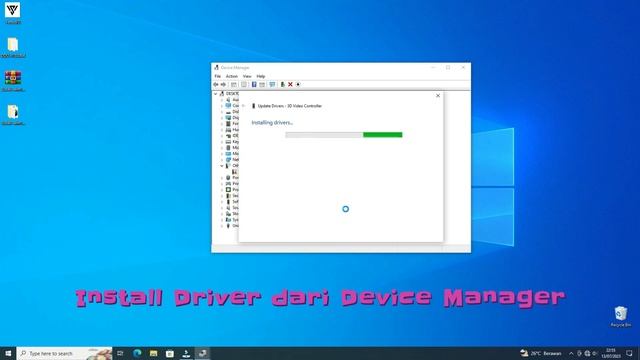Expand the Keyboards category chevron

(222, 142)
